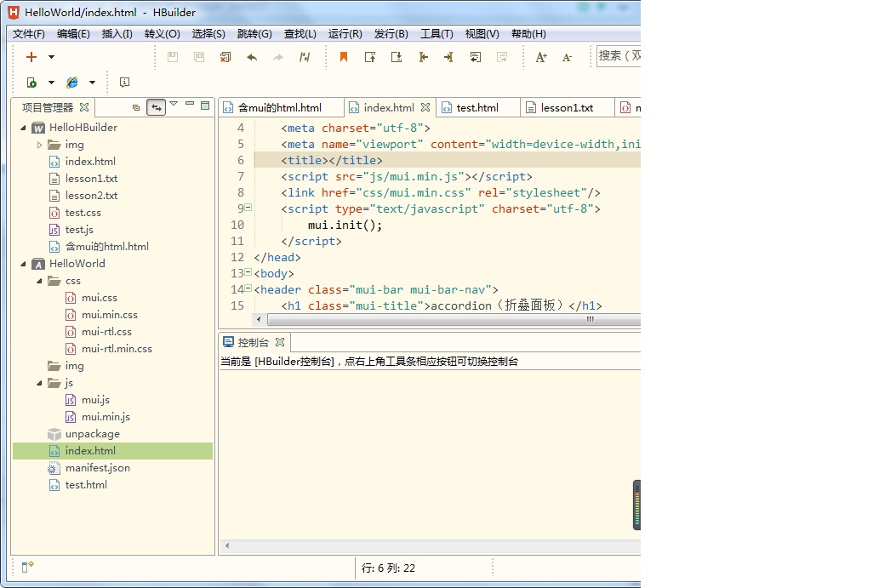The height and width of the screenshot is (588, 896).
Task: Click the forward navigation history icon
Action: (x=502, y=56)
